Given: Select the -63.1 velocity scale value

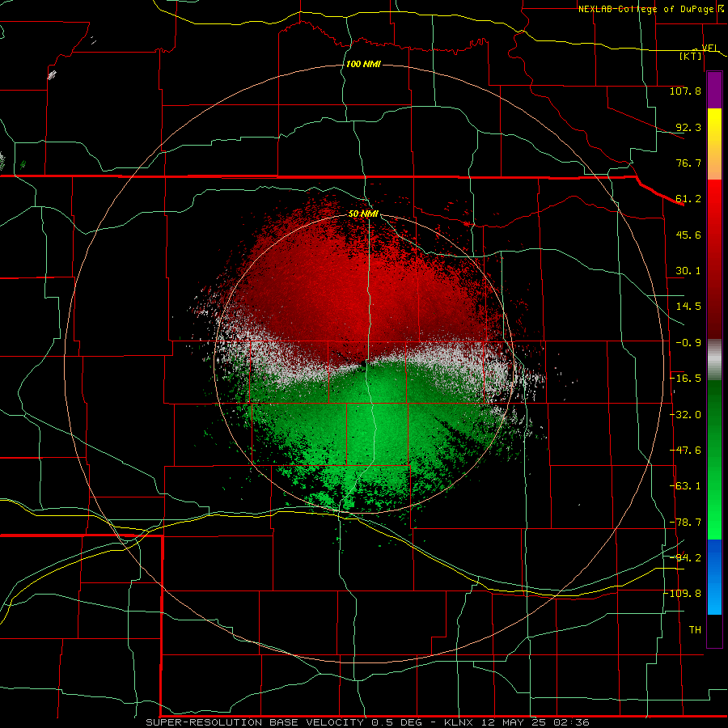Looking at the screenshot, I should (x=685, y=486).
